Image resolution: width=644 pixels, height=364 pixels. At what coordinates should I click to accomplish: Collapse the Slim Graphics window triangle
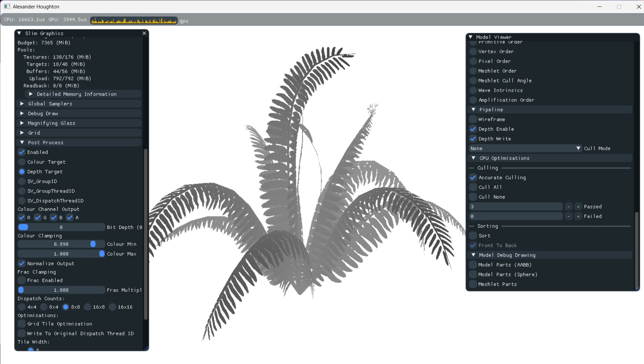click(x=20, y=33)
